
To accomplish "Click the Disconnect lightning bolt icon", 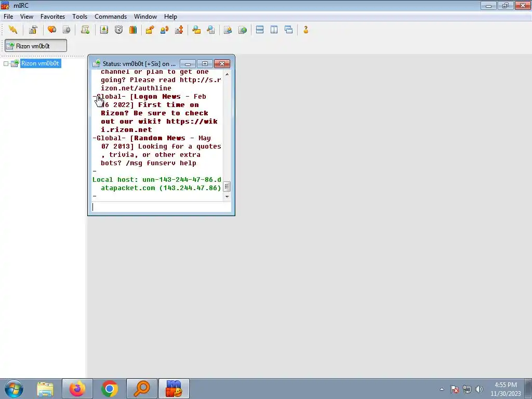I will coord(13,30).
